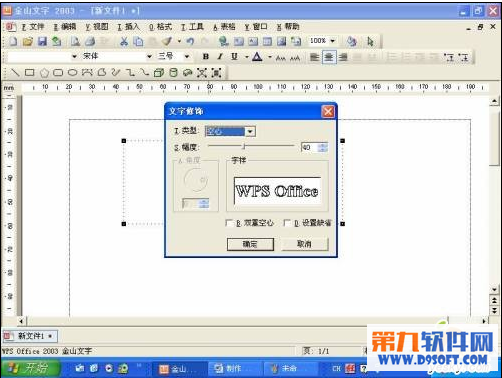
Task: Select the ellipse drawing tool
Action: click(73, 72)
